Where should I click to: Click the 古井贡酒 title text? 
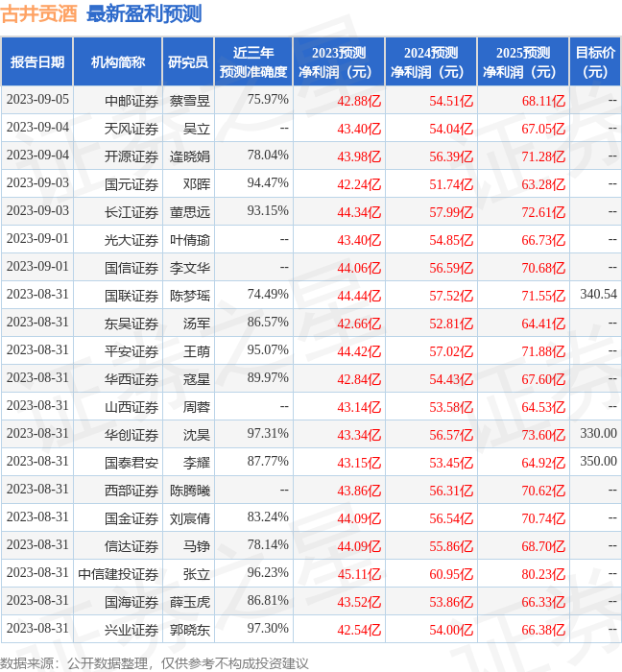pos(38,13)
